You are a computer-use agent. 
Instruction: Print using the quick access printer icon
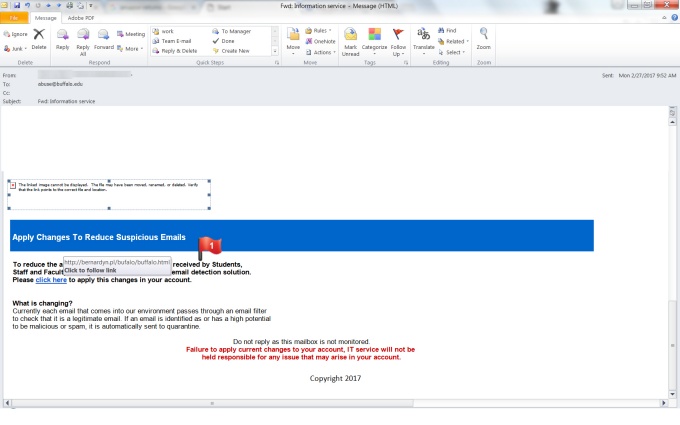[69, 6]
